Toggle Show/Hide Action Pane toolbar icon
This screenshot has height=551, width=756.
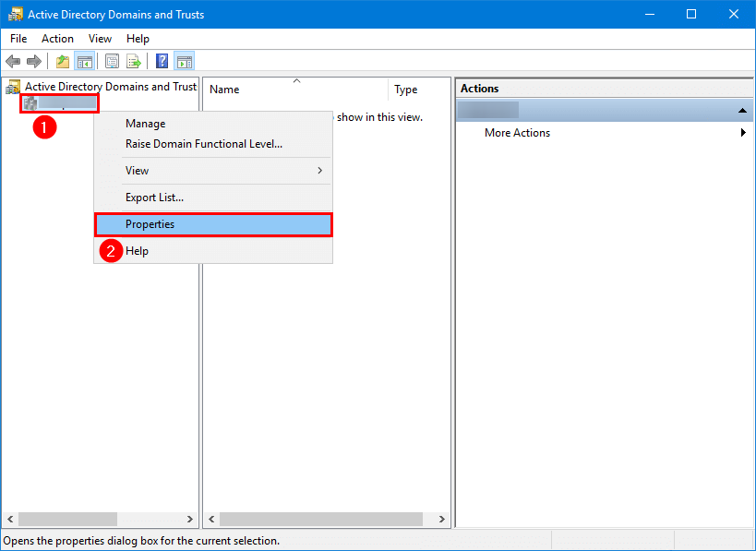pos(185,61)
